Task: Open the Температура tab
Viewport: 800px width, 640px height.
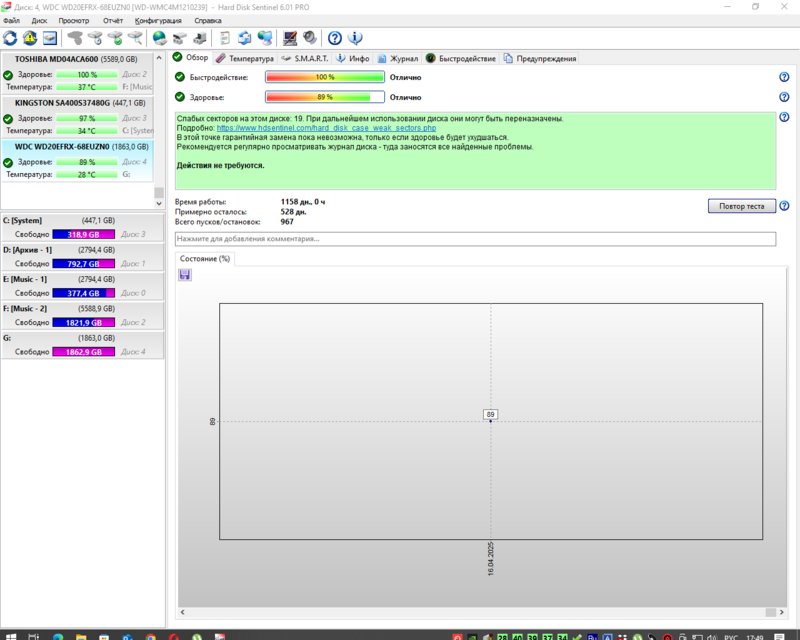Action: pyautogui.click(x=244, y=58)
